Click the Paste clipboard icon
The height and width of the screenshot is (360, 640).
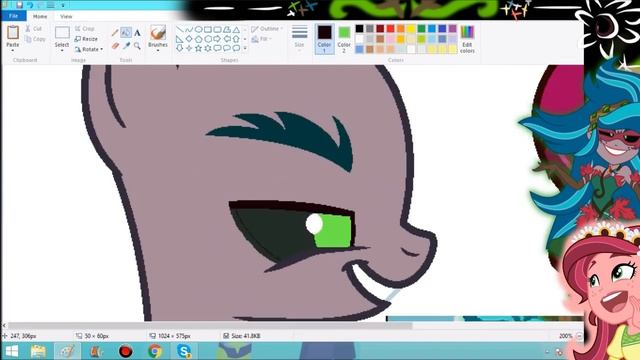(13, 33)
